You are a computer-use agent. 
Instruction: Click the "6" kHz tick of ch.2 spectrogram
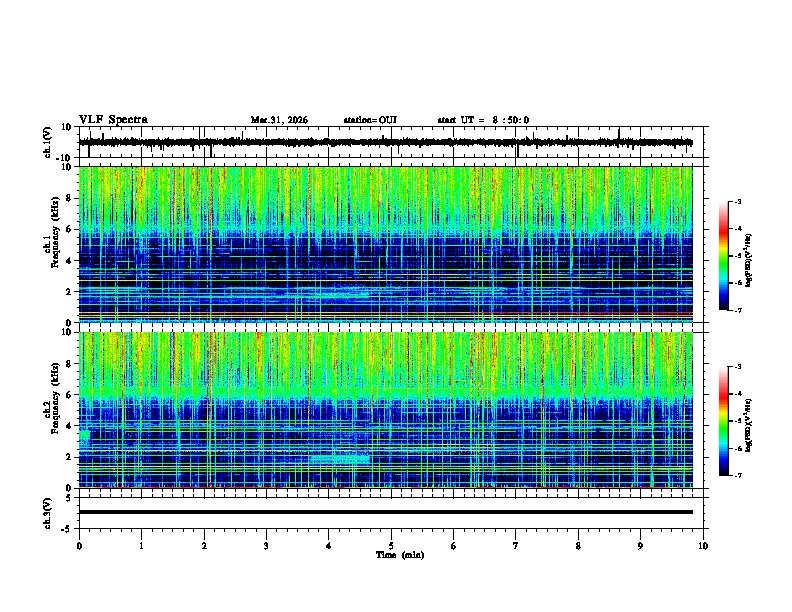pos(70,395)
